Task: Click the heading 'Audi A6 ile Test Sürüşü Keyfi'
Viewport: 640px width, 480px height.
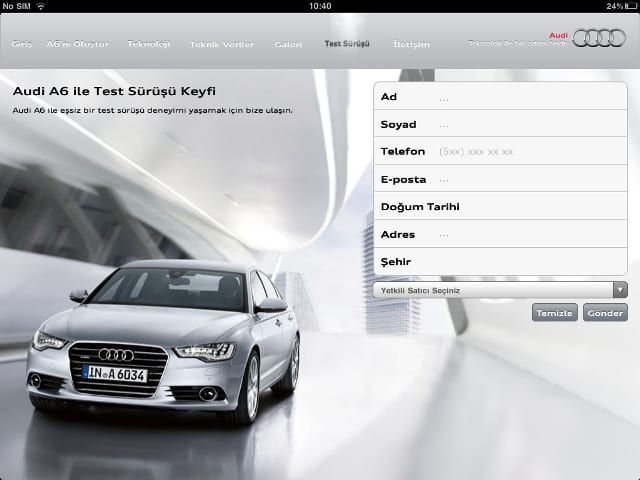Action: coord(114,91)
